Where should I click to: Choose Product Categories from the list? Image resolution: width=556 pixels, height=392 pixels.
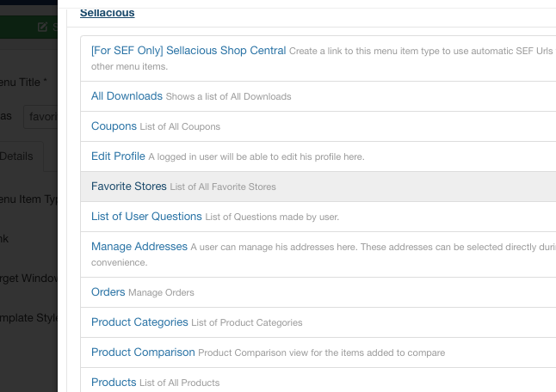[139, 322]
